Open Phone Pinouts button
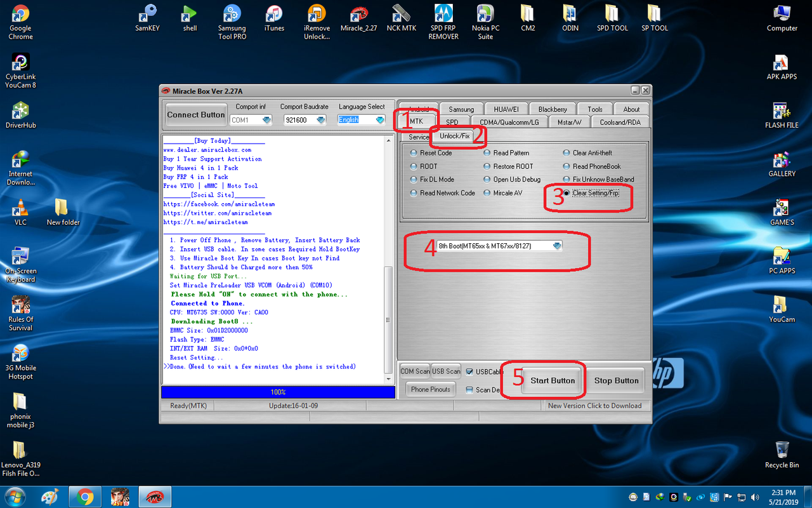 click(x=431, y=389)
